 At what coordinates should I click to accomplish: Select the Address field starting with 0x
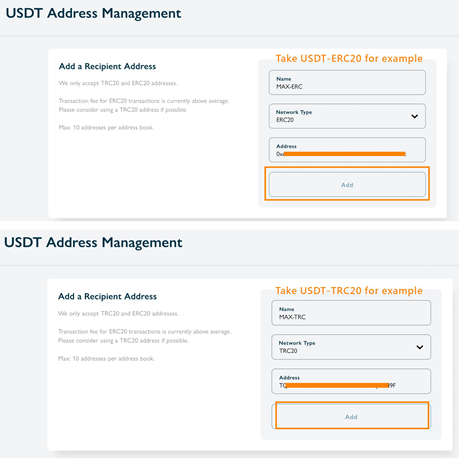(x=347, y=150)
